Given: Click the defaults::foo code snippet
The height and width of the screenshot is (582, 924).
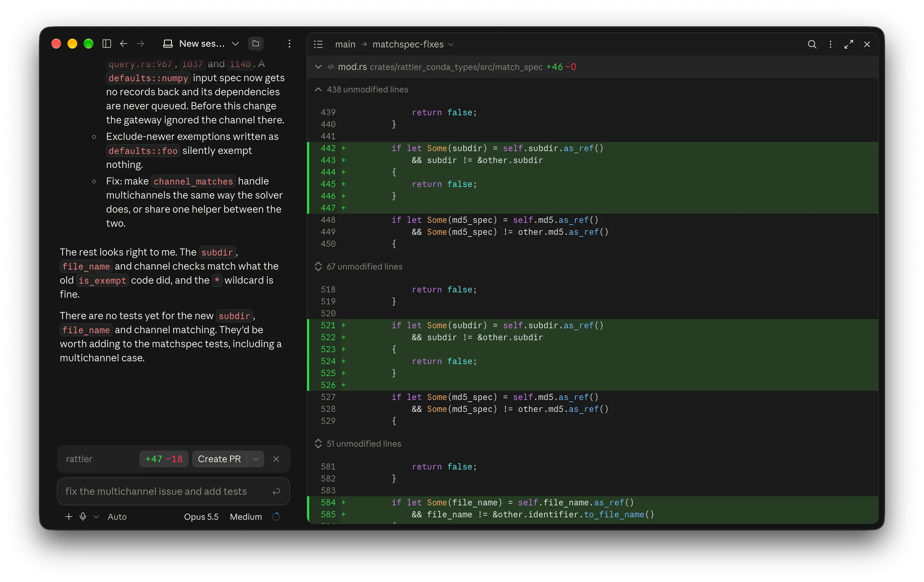Looking at the screenshot, I should tap(143, 150).
